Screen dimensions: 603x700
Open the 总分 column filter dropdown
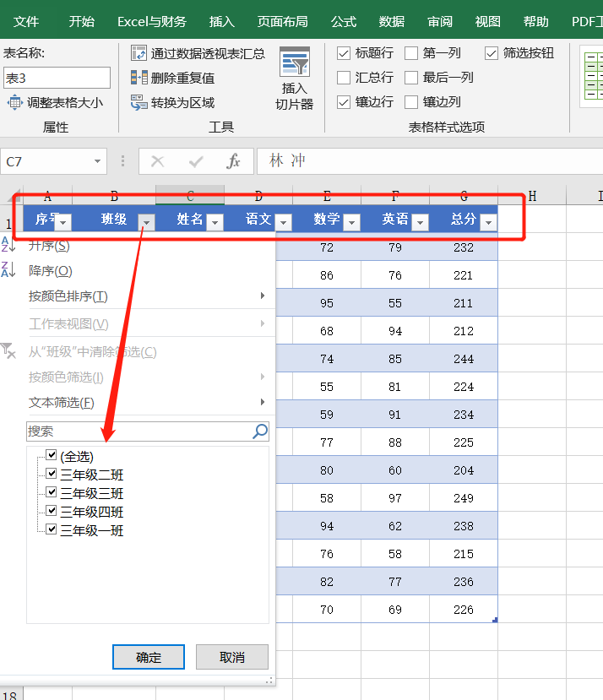click(x=487, y=222)
